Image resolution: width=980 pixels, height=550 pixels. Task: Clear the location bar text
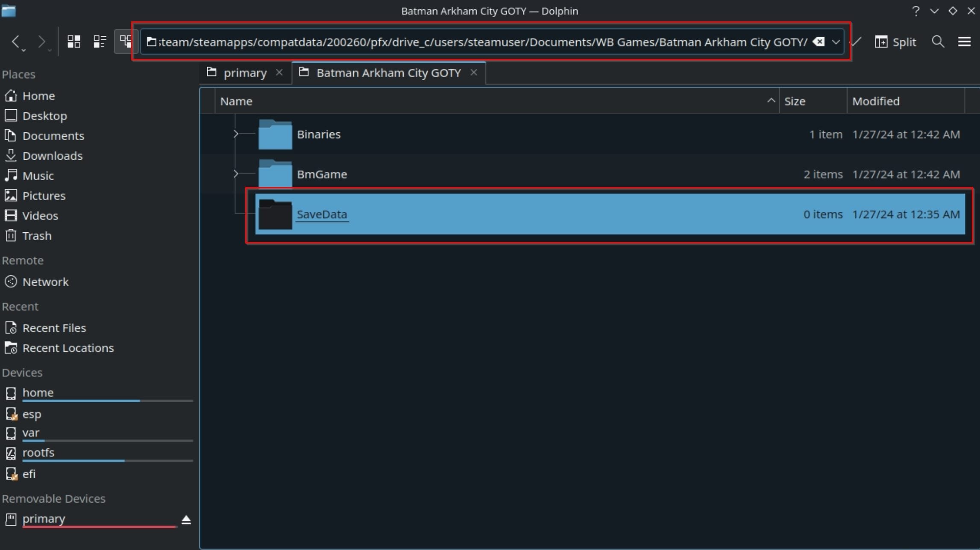[819, 42]
